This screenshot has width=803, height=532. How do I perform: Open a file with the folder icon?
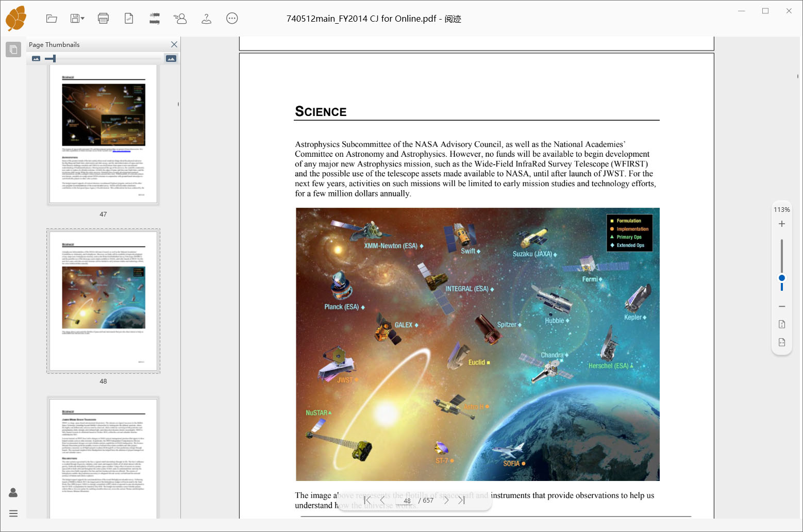(52, 19)
